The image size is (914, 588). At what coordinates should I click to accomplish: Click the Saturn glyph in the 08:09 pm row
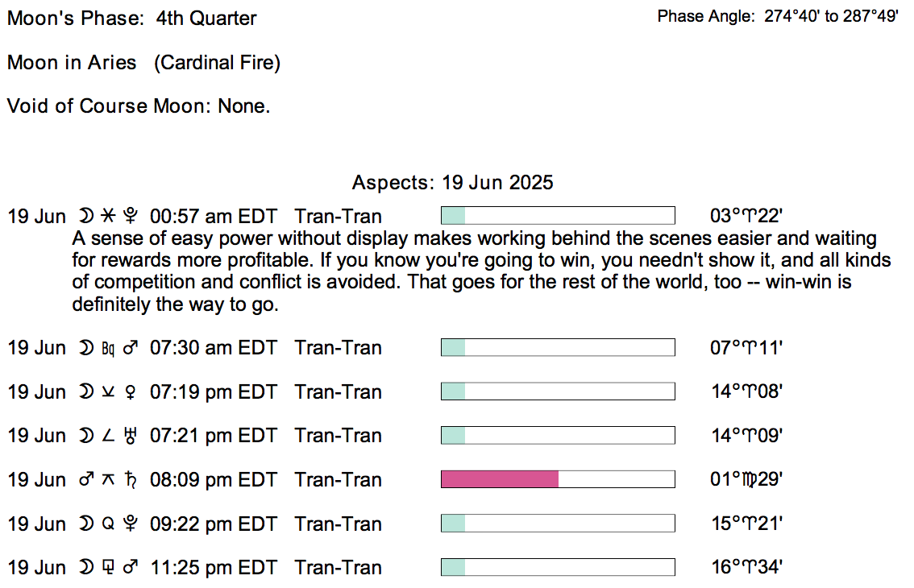pos(131,480)
